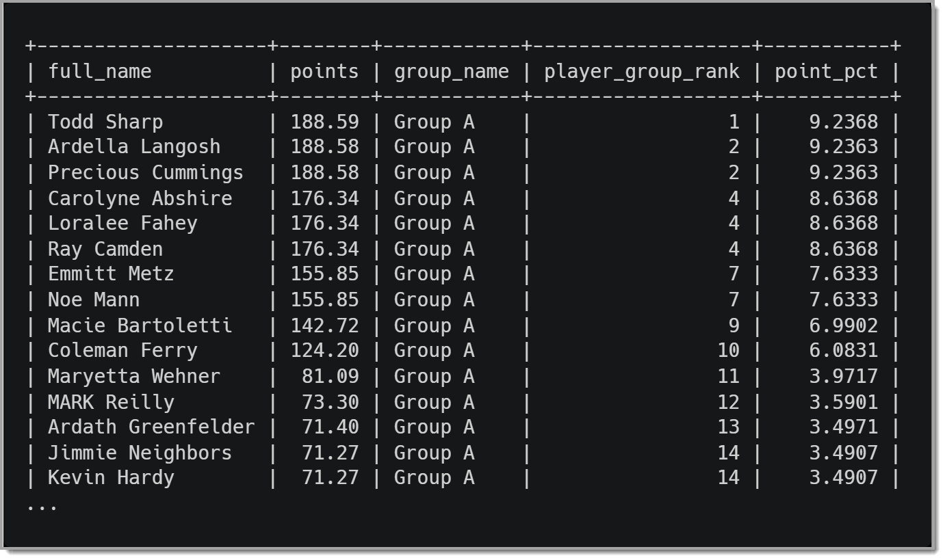Click the group_name column header
This screenshot has height=560, width=945.
point(452,71)
